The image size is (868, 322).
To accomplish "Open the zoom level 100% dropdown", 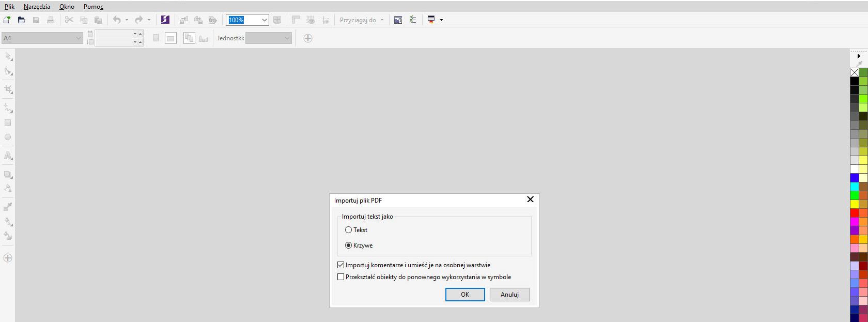I will point(264,20).
